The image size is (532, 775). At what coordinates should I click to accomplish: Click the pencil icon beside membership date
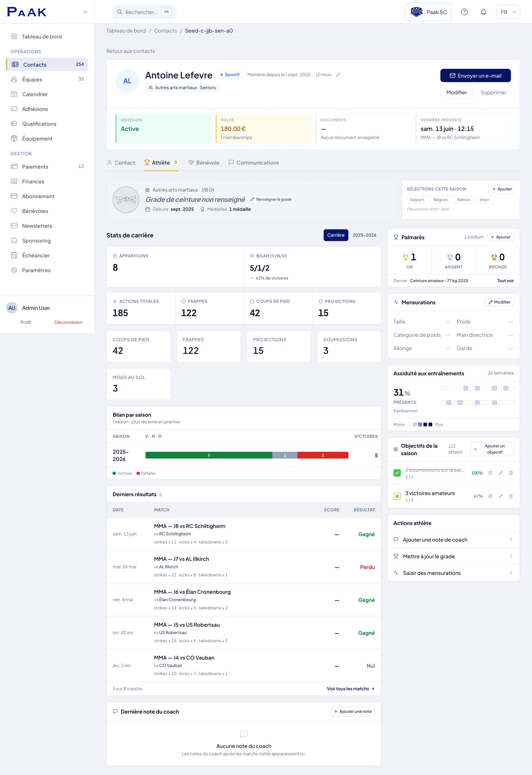[338, 75]
